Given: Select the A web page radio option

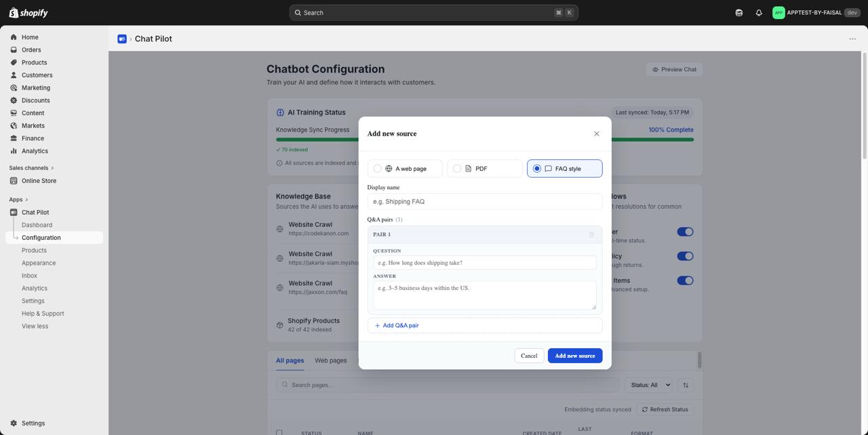Looking at the screenshot, I should point(378,169).
